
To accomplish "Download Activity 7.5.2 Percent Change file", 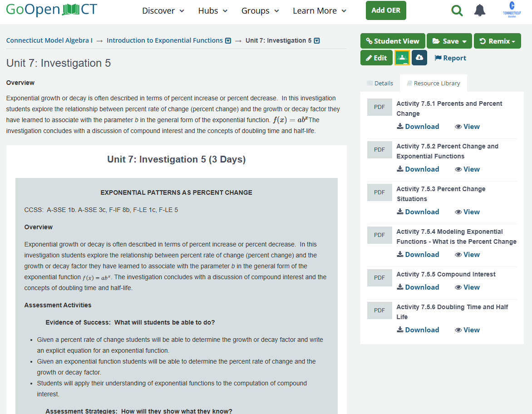I will point(418,169).
